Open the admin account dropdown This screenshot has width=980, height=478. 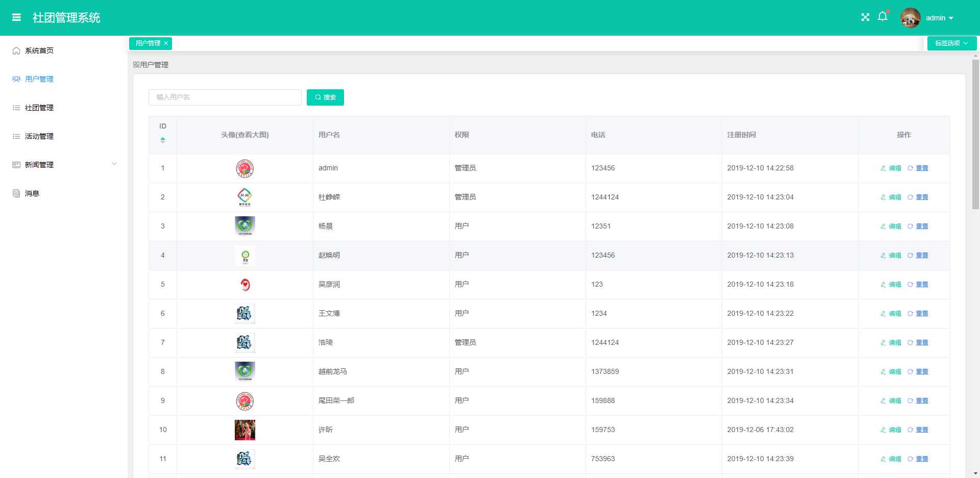pyautogui.click(x=940, y=18)
